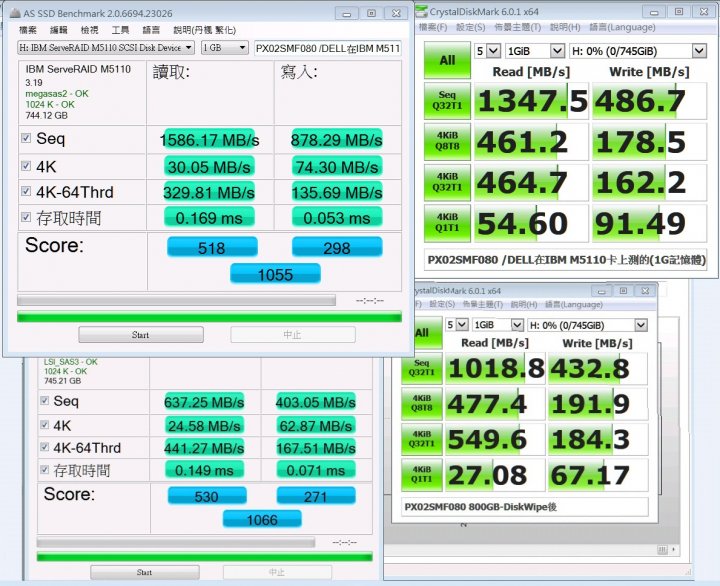
Task: Click the 1018.8 read result in lower CrystalDiskMark
Action: 495,368
